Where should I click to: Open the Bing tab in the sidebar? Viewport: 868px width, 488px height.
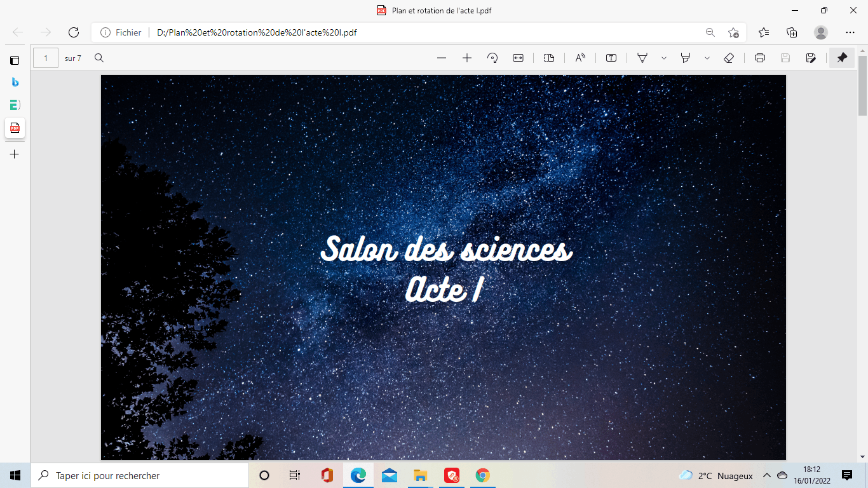tap(15, 82)
